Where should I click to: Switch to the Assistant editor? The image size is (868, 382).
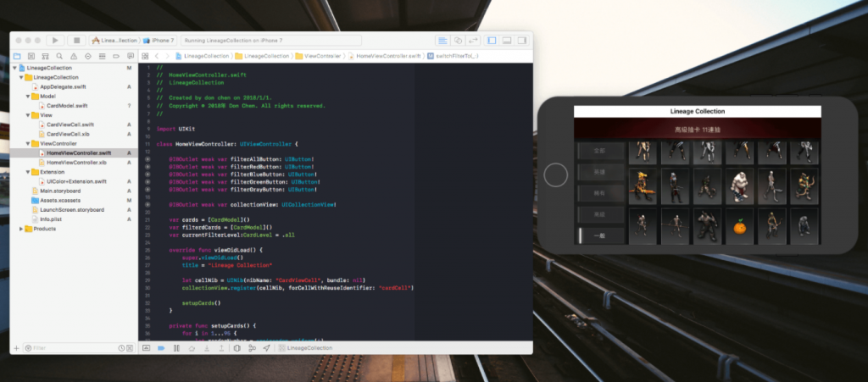pos(458,41)
